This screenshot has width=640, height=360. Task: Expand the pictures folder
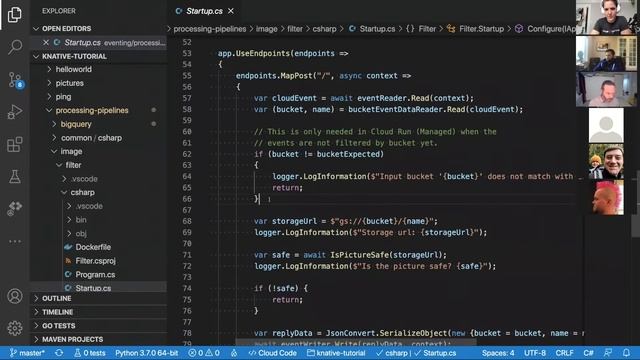[x=99, y=83]
